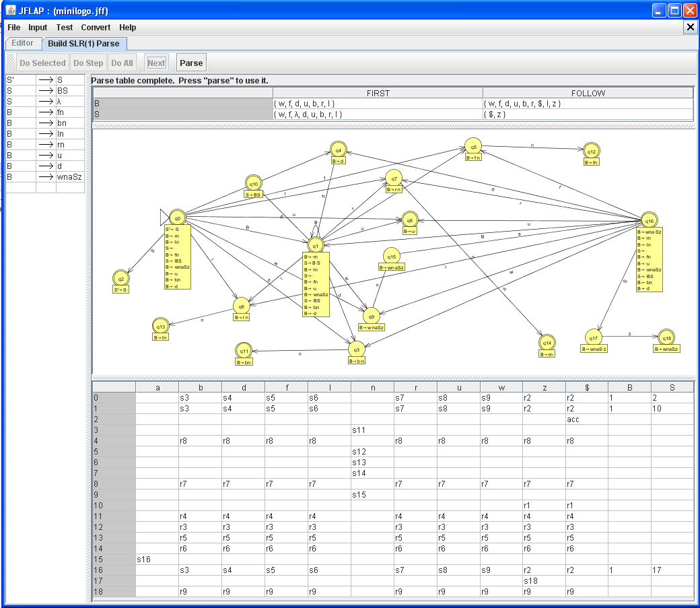The width and height of the screenshot is (700, 608).
Task: Click the Do Selected button
Action: [42, 63]
